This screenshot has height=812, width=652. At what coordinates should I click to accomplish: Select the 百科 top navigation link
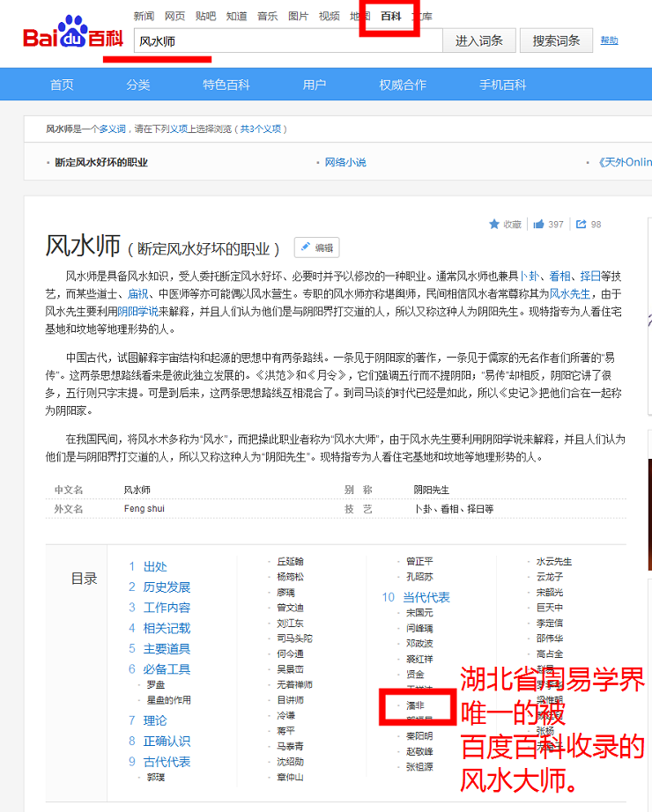point(391,16)
